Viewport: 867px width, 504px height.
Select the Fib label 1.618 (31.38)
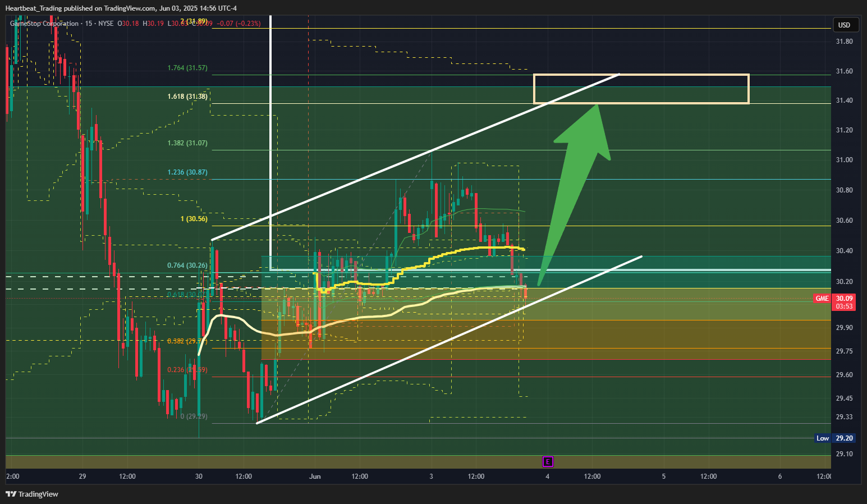[187, 97]
